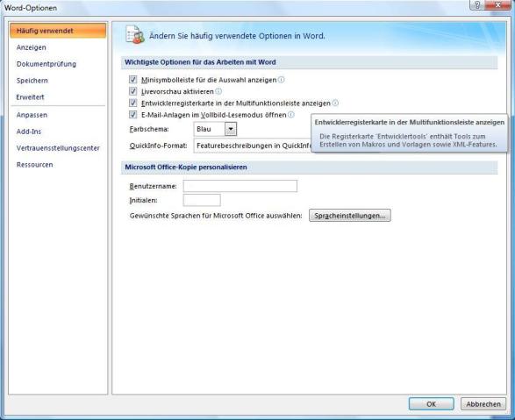Click the help question mark icon
Screen dimensions: 515x420
477,5
